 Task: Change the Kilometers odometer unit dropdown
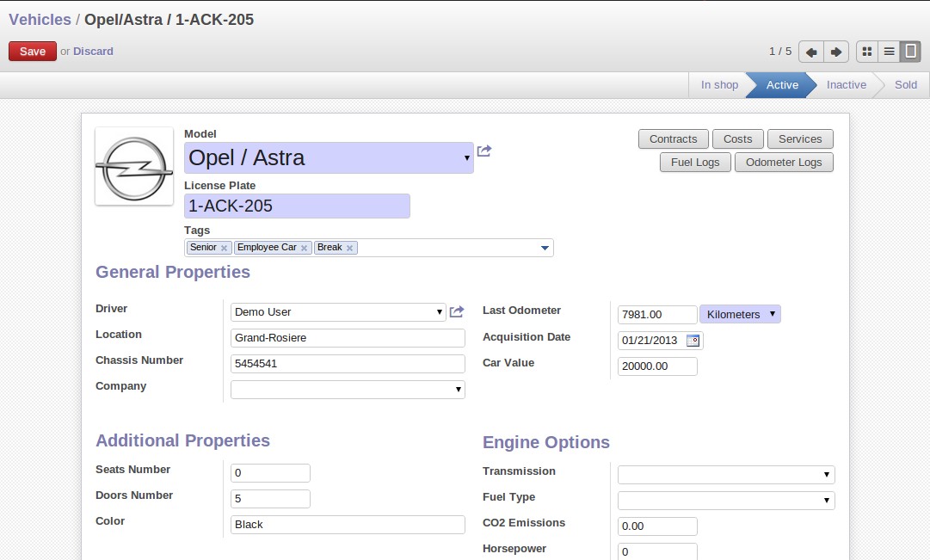[740, 314]
